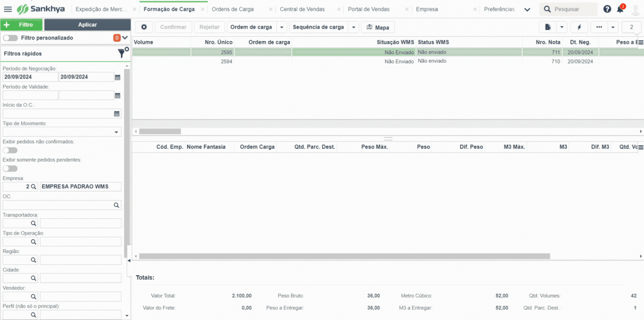This screenshot has height=320, width=644.
Task: Click the three dots more options button
Action: pyautogui.click(x=599, y=27)
